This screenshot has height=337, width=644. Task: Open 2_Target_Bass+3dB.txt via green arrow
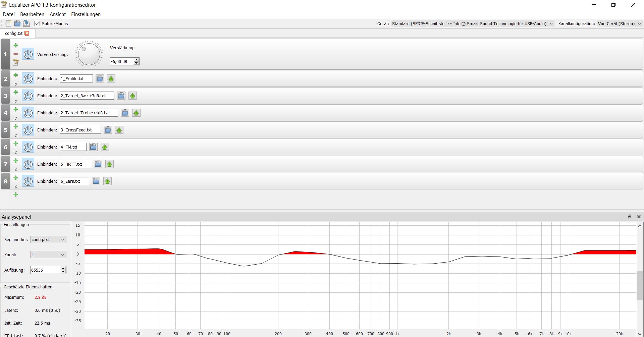coord(132,96)
